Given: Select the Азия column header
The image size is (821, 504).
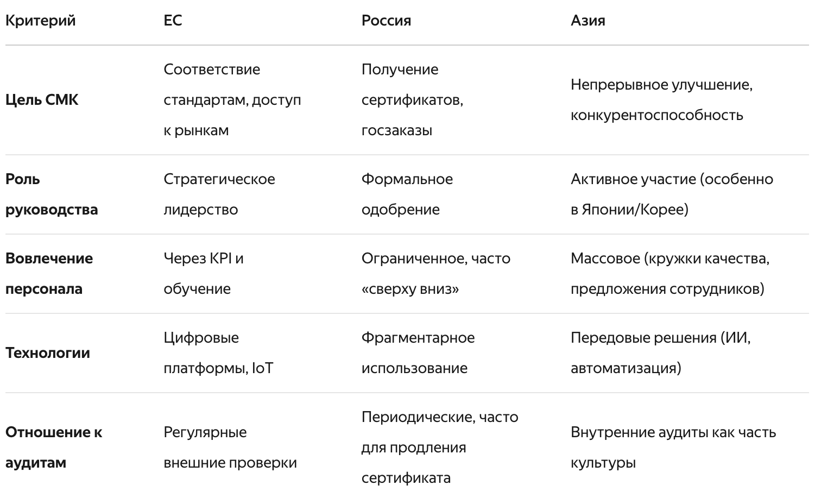Looking at the screenshot, I should coord(588,21).
